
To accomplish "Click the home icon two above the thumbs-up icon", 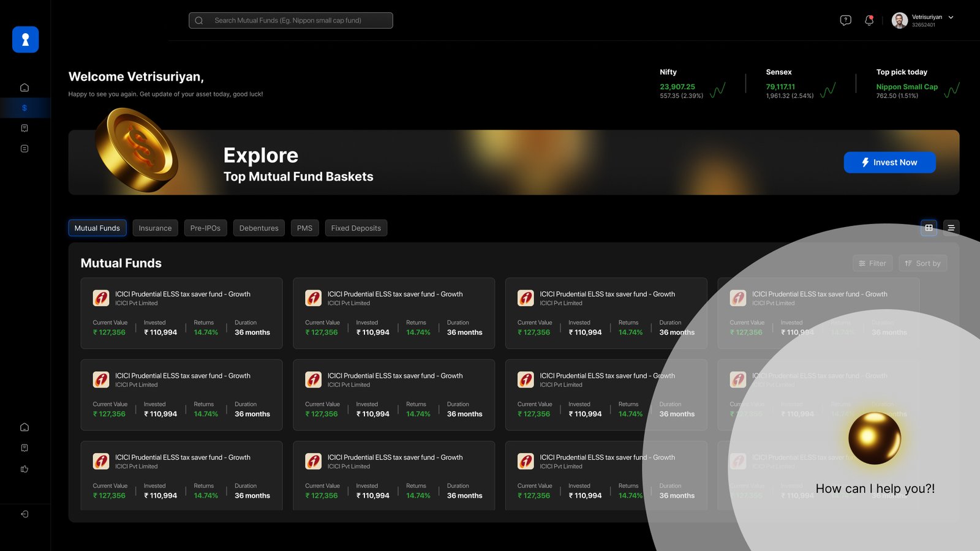I will pyautogui.click(x=24, y=427).
